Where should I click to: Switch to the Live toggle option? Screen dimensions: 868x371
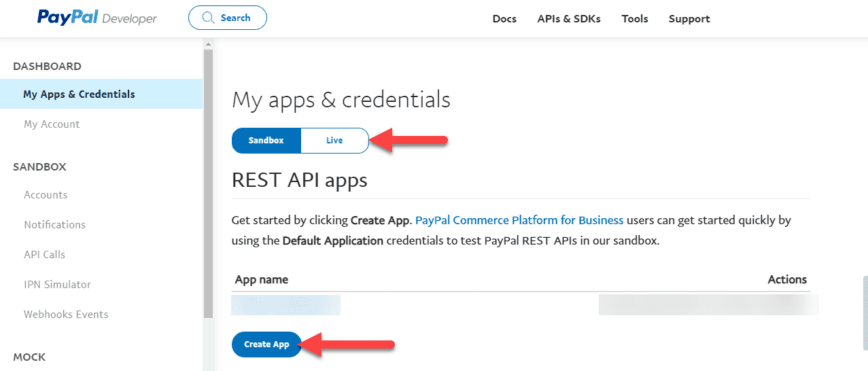tap(334, 141)
